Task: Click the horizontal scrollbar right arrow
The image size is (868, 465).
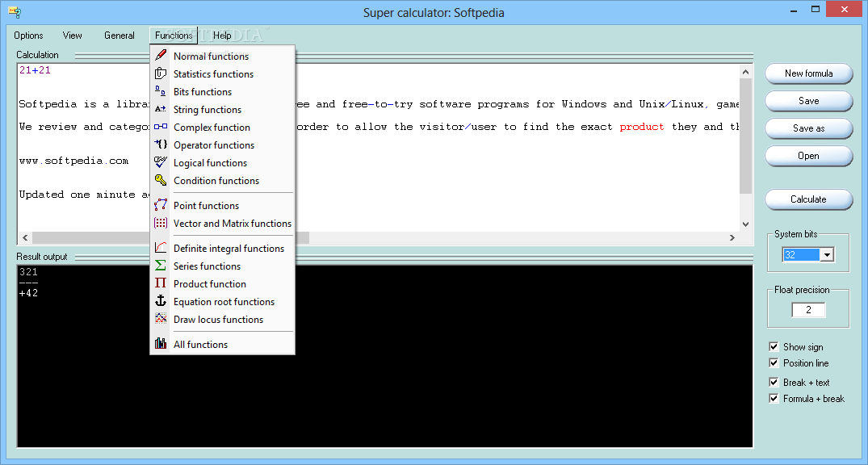Action: point(732,237)
